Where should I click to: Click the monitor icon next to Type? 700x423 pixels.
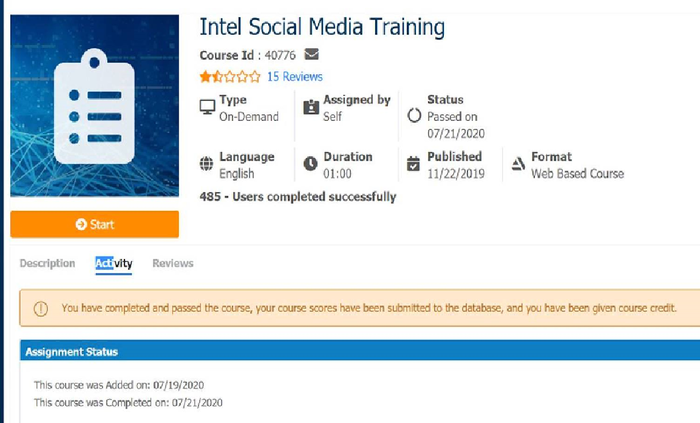coord(208,107)
